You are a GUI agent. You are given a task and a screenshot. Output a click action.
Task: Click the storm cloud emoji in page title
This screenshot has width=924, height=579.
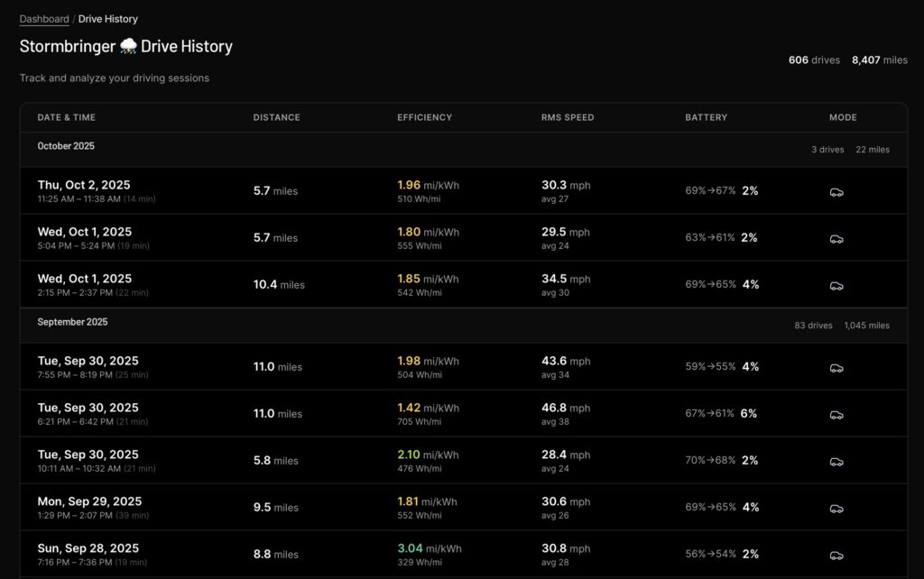coord(128,47)
